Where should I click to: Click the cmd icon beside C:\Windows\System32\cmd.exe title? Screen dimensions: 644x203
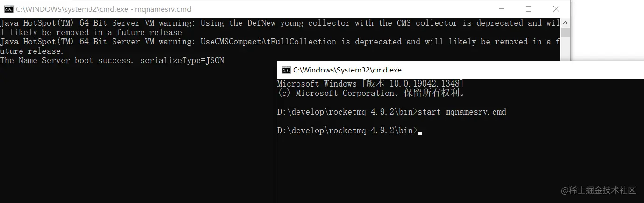pos(285,70)
